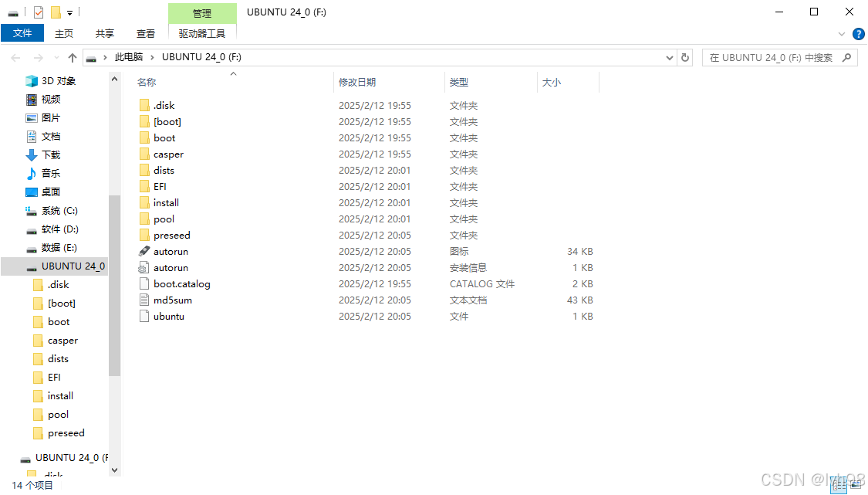Open the Customize Quick Access Toolbar dropdown
This screenshot has height=495, width=868.
click(69, 13)
